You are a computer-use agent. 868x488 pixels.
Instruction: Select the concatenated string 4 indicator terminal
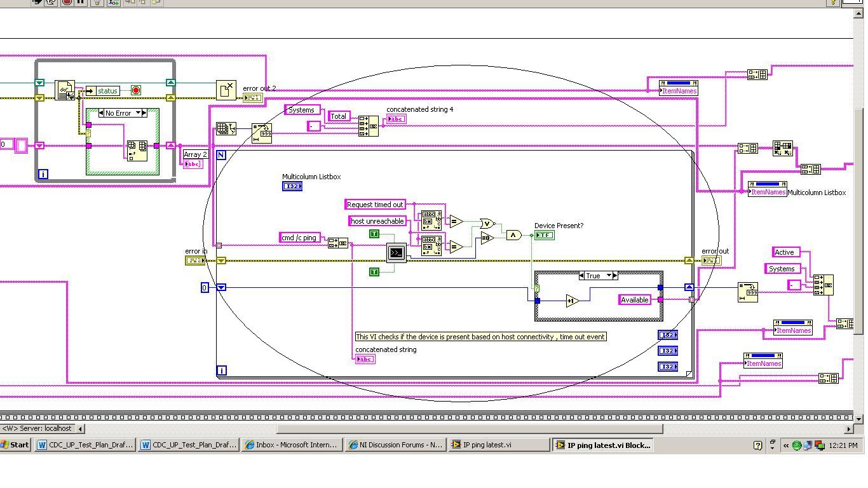click(396, 119)
